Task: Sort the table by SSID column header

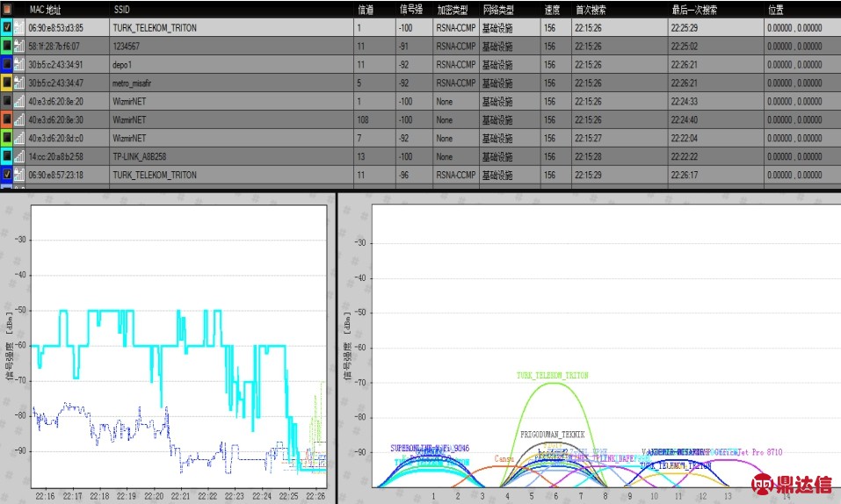Action: (x=122, y=10)
